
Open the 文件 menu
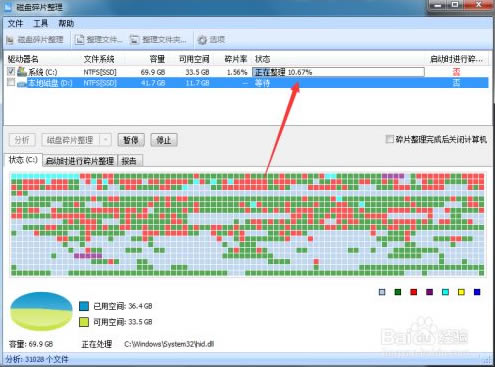tap(15, 24)
